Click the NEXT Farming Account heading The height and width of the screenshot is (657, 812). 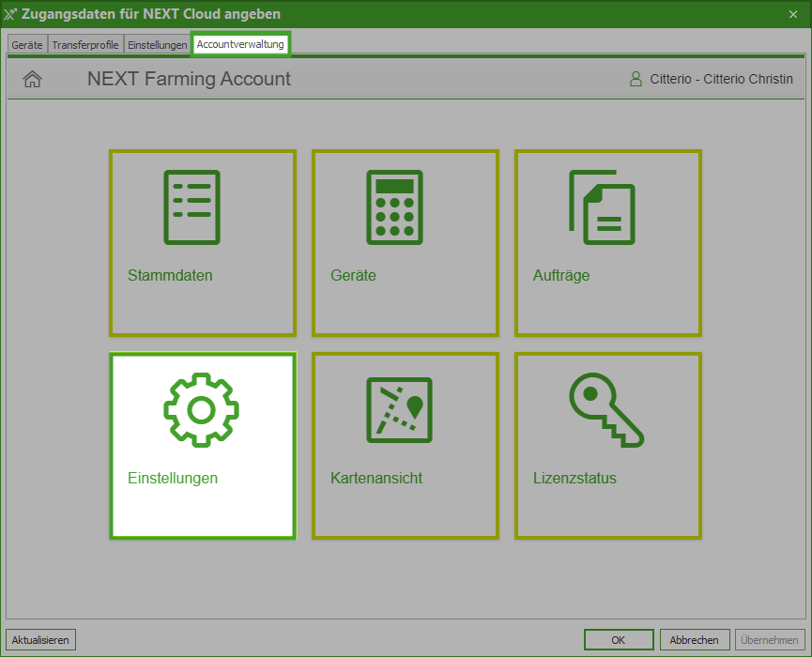tap(189, 79)
